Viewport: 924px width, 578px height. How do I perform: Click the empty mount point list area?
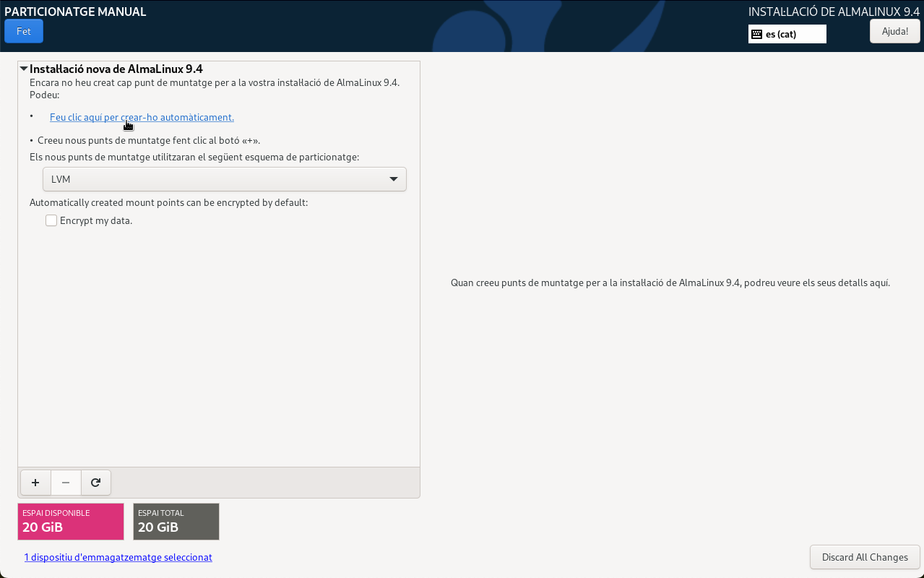pos(218,347)
